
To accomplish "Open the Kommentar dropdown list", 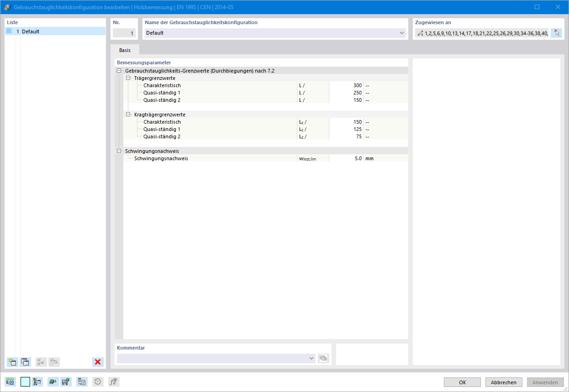I will click(x=311, y=358).
